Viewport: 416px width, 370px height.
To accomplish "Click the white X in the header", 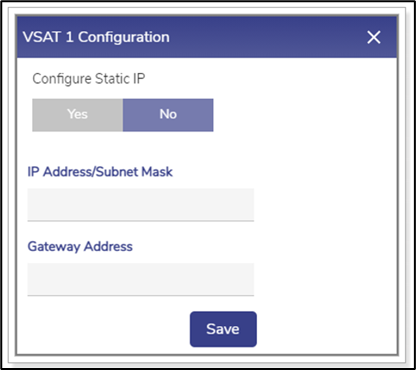I will coord(374,37).
